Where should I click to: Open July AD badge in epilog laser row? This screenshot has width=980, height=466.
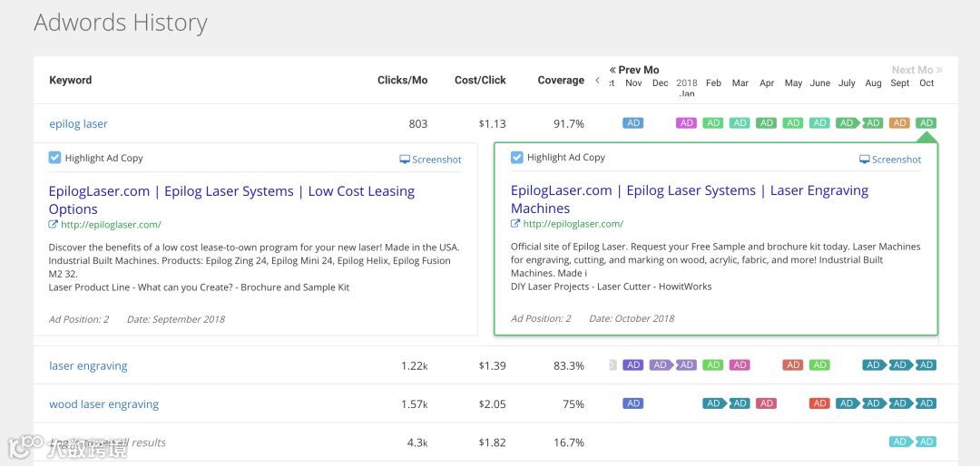[x=847, y=123]
